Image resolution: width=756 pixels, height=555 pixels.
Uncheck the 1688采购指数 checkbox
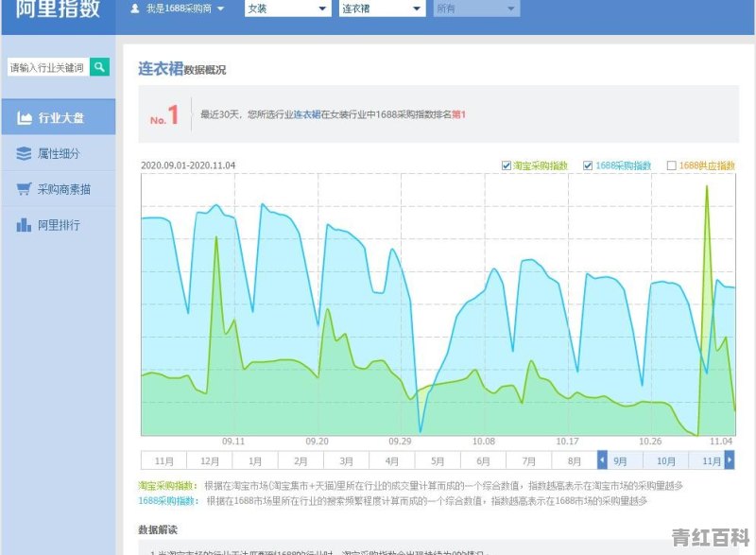tap(588, 165)
